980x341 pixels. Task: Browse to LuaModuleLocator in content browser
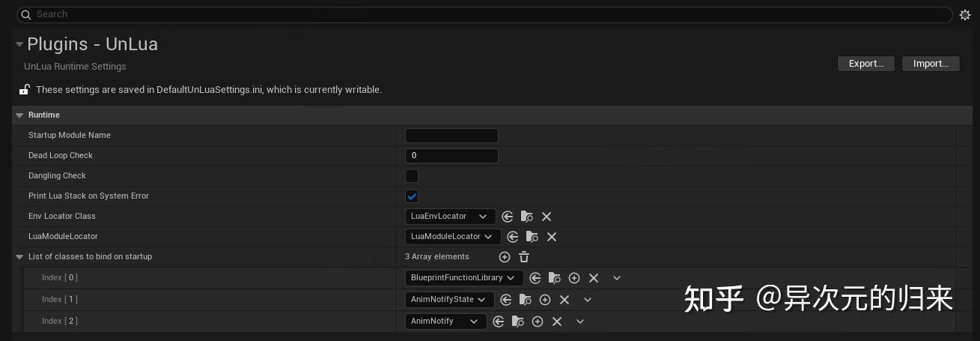point(532,237)
